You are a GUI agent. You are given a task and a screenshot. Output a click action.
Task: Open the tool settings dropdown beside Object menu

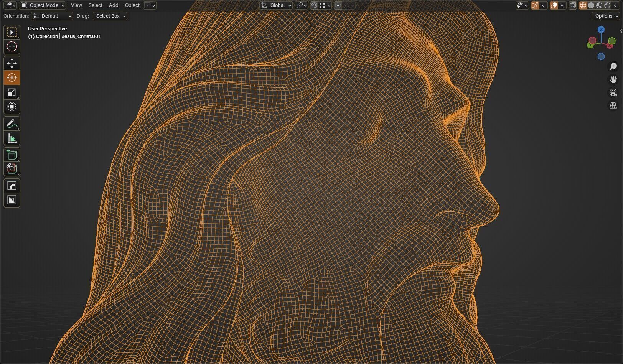[x=150, y=5]
